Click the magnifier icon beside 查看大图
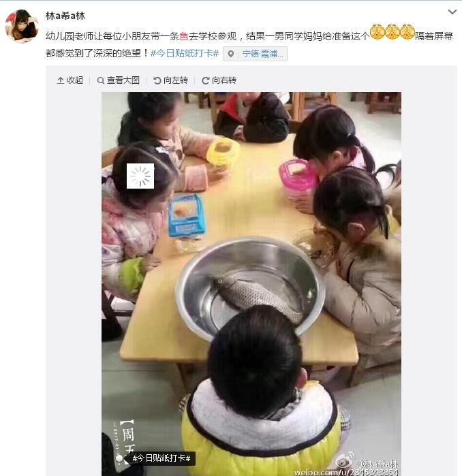 [x=101, y=80]
